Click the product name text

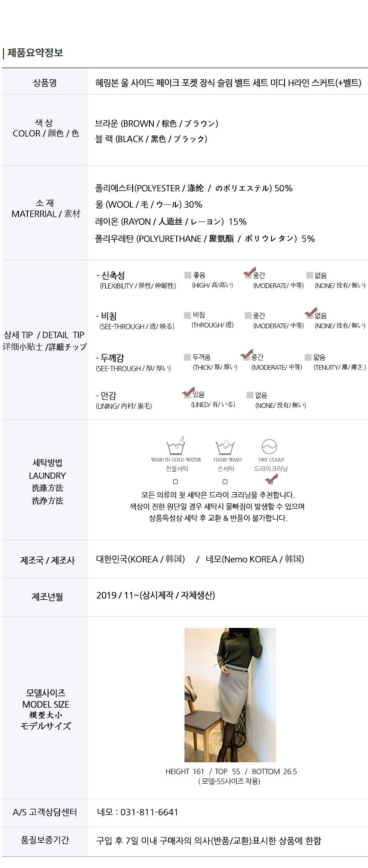point(228,83)
